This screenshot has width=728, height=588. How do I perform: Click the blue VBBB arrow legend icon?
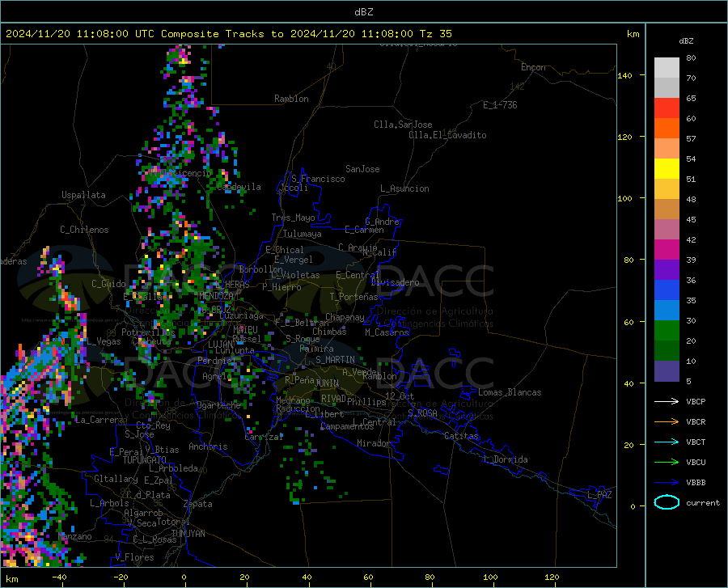[667, 483]
